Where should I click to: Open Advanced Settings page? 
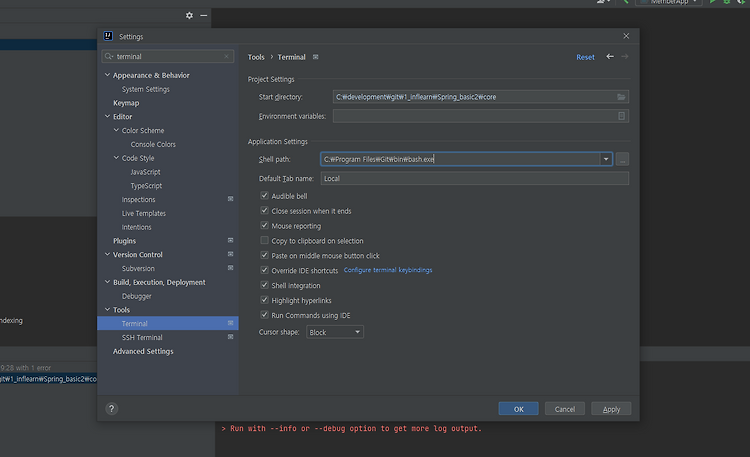[143, 351]
